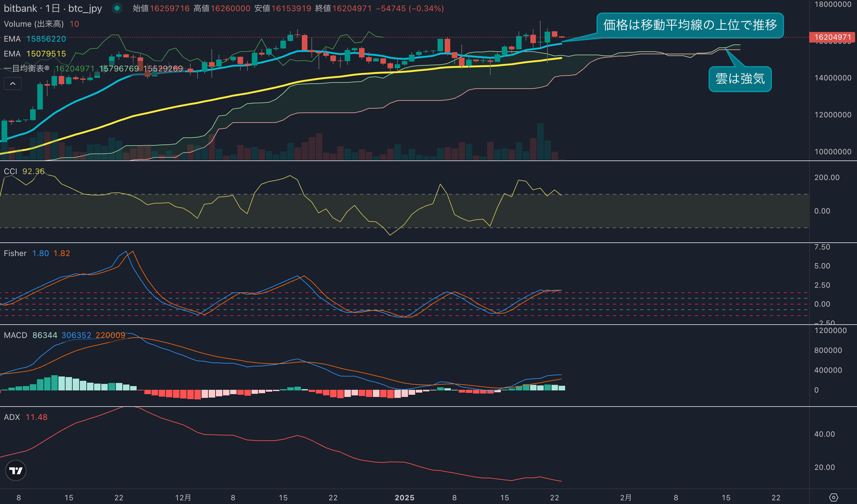857x504 pixels.
Task: Click the red 16204971 price label
Action: (832, 37)
